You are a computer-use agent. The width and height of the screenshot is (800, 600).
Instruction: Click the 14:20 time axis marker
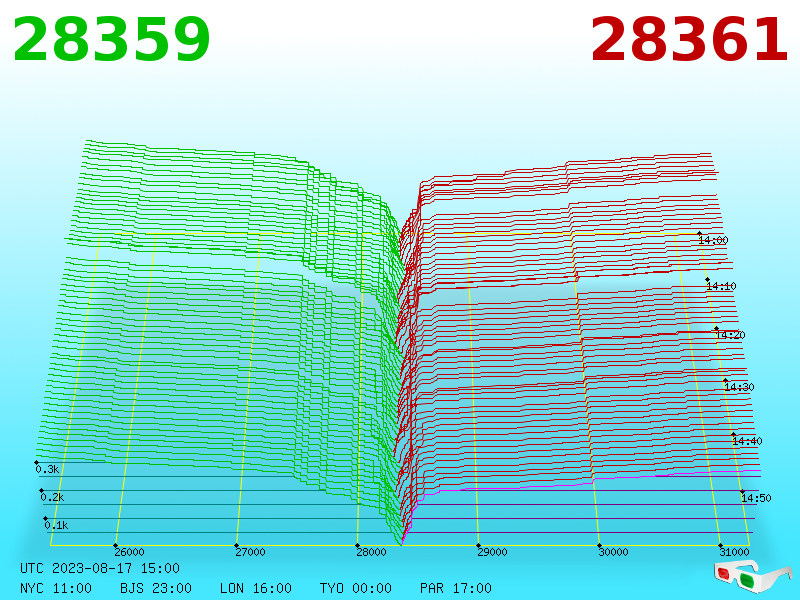[x=730, y=335]
